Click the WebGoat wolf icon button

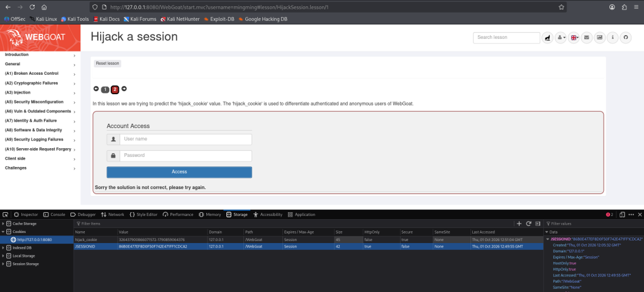pos(548,37)
